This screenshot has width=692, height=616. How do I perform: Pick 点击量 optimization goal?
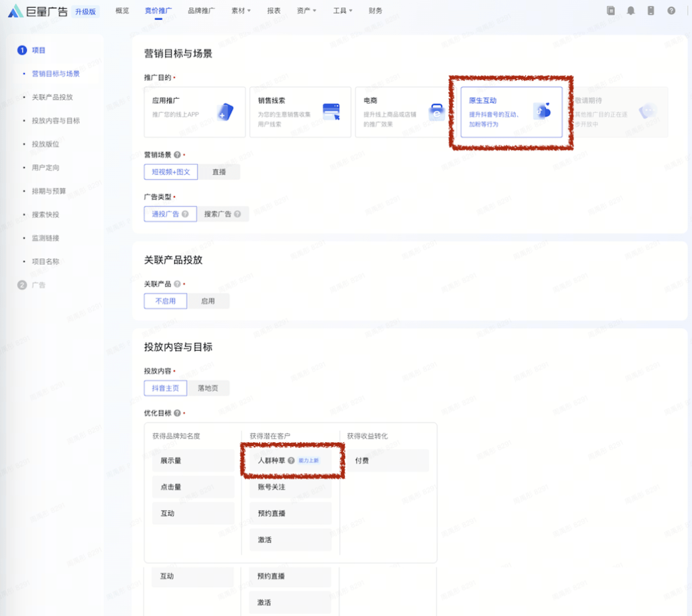(x=194, y=487)
